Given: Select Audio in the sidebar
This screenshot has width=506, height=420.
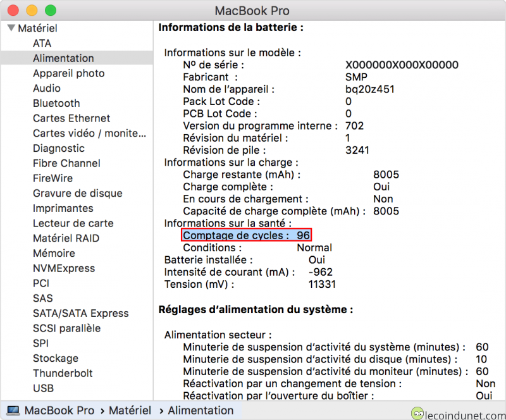Looking at the screenshot, I should click(47, 88).
